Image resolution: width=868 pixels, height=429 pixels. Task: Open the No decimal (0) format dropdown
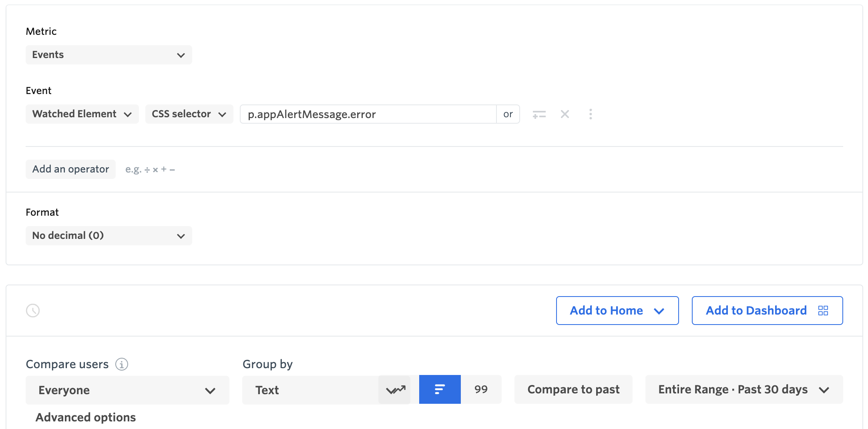[x=108, y=236]
